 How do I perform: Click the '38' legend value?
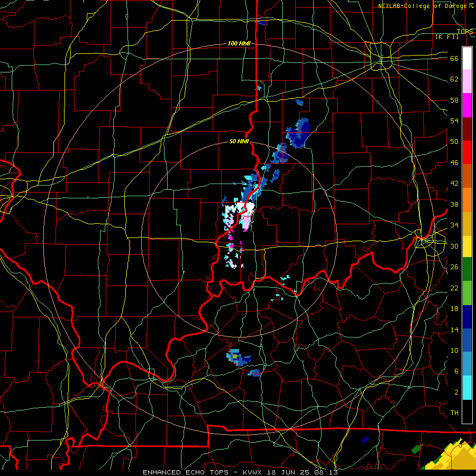tap(454, 204)
